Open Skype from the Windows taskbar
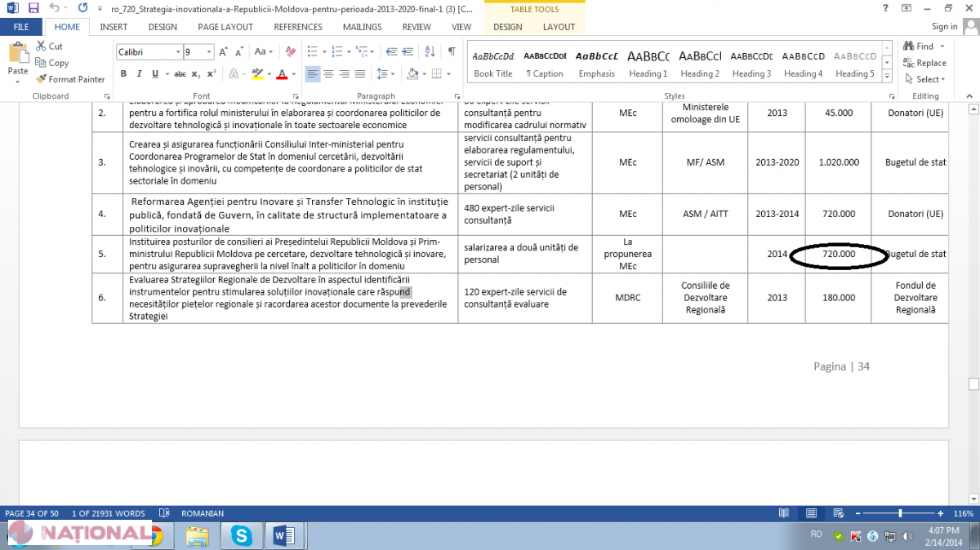This screenshot has width=980, height=550. [x=241, y=535]
